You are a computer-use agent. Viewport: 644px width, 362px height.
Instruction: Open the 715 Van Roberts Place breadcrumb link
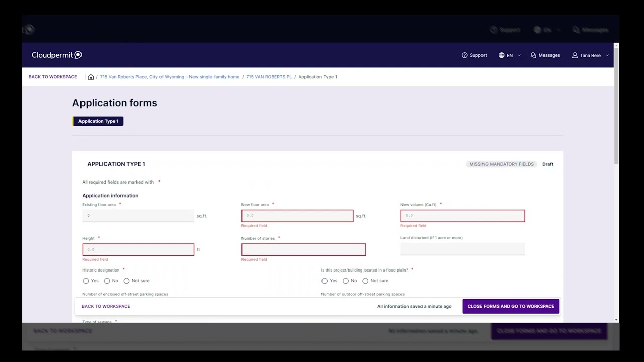pyautogui.click(x=170, y=77)
